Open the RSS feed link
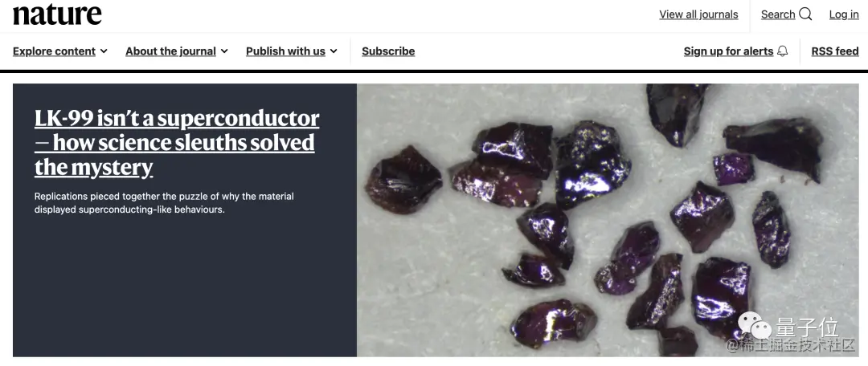Image resolution: width=868 pixels, height=366 pixels. 835,51
